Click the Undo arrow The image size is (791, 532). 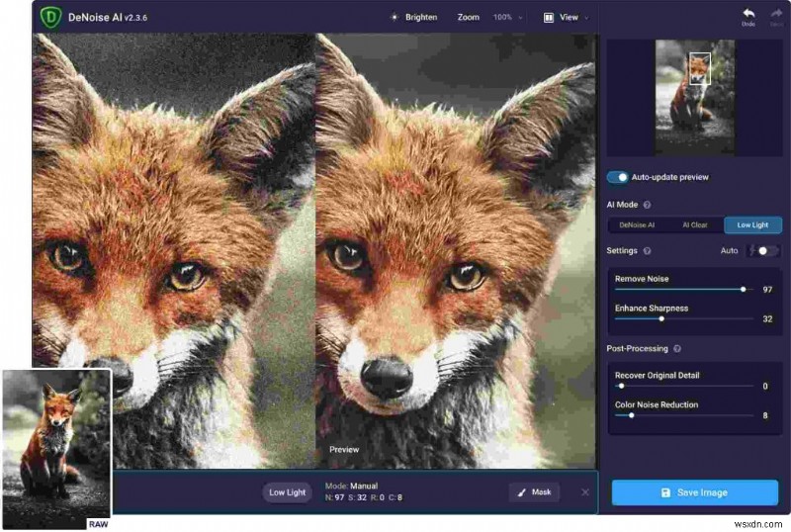click(x=748, y=14)
